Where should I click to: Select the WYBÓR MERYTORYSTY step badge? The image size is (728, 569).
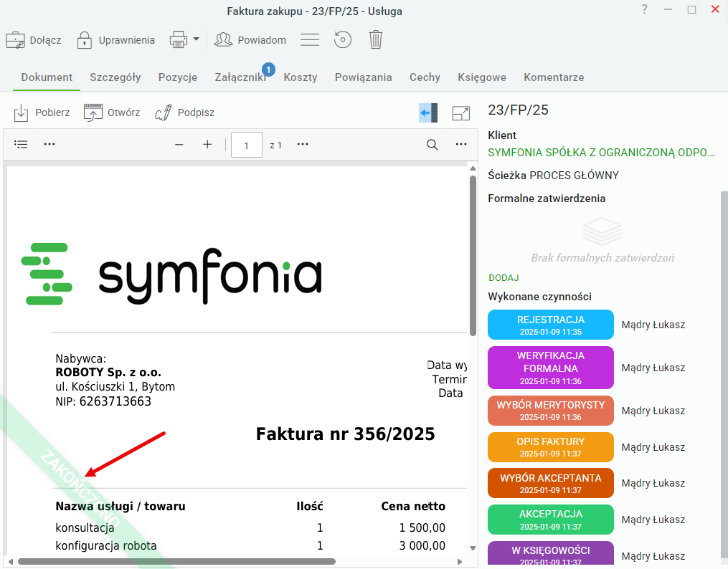coord(551,411)
